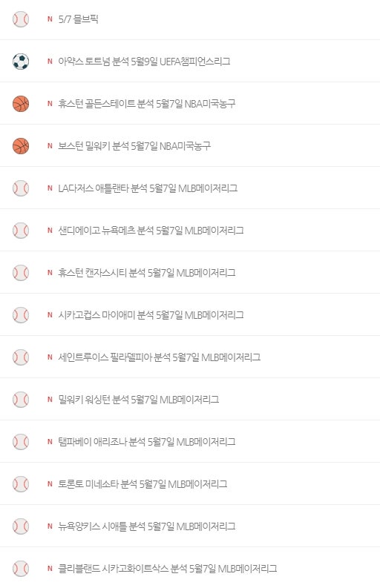Open 밀워키 워싱턴 MLB analysis
The width and height of the screenshot is (380, 588).
coord(138,400)
